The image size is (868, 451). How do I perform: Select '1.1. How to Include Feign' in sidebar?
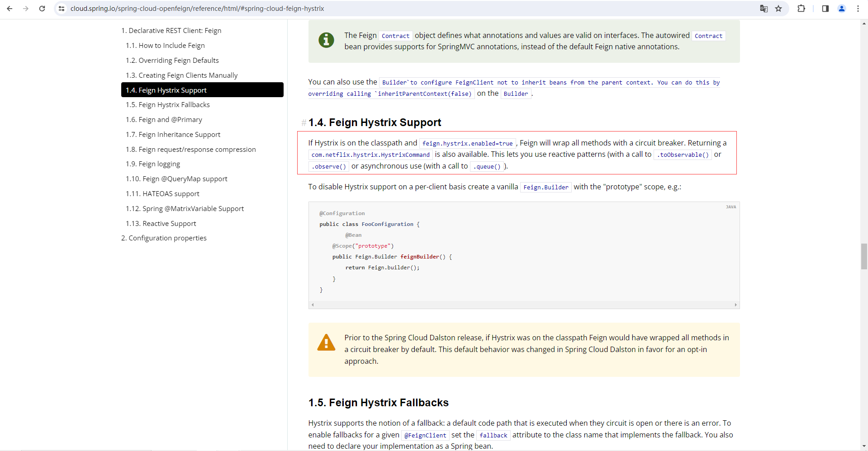click(x=165, y=45)
